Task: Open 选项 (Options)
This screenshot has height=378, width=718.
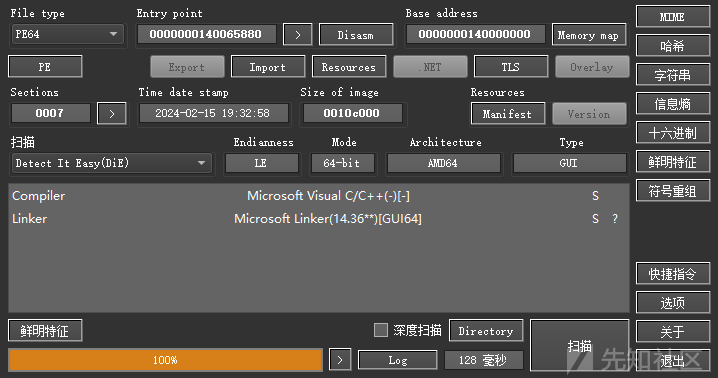Action: tap(673, 303)
